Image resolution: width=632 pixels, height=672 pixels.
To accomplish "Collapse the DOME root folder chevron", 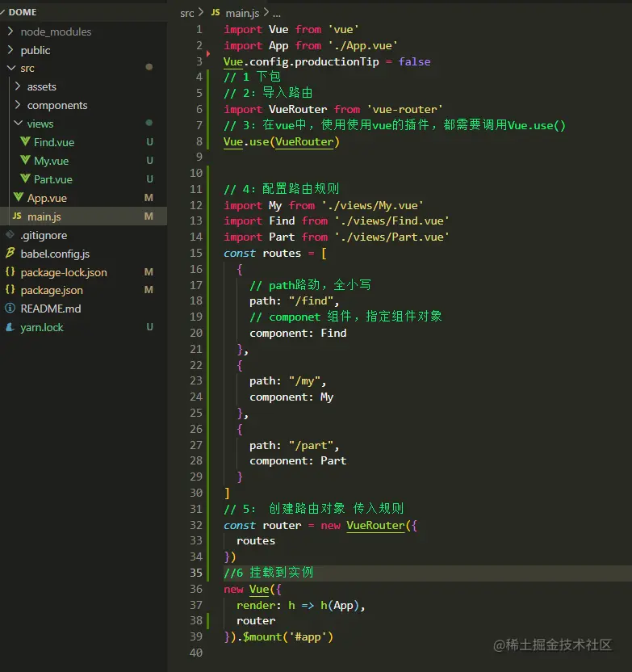I will point(2,12).
